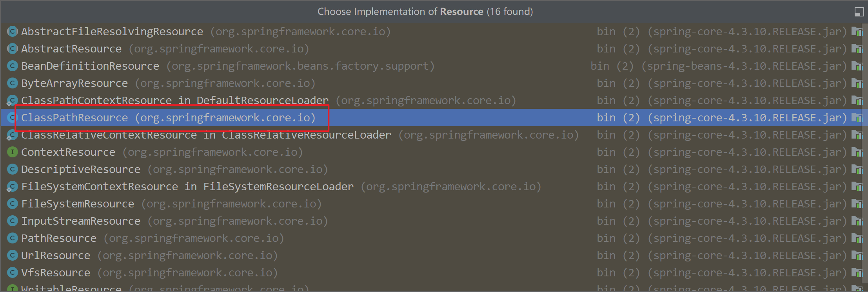Click the library icon at the end of the VfsResource row

(x=857, y=273)
